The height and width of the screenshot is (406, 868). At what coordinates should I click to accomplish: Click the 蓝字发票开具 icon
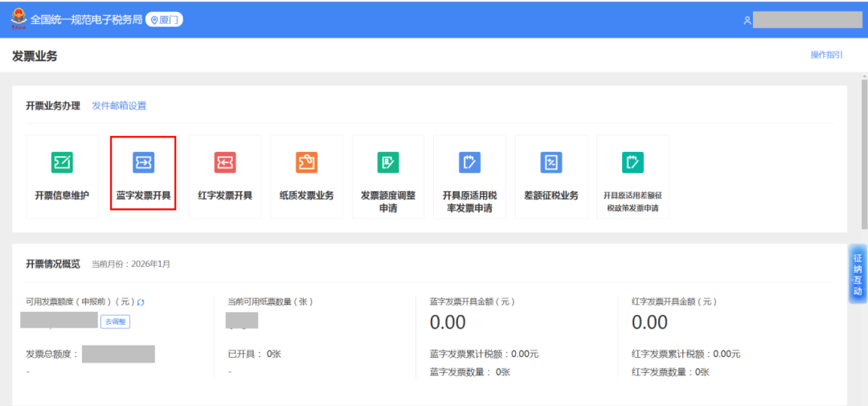[x=143, y=162]
